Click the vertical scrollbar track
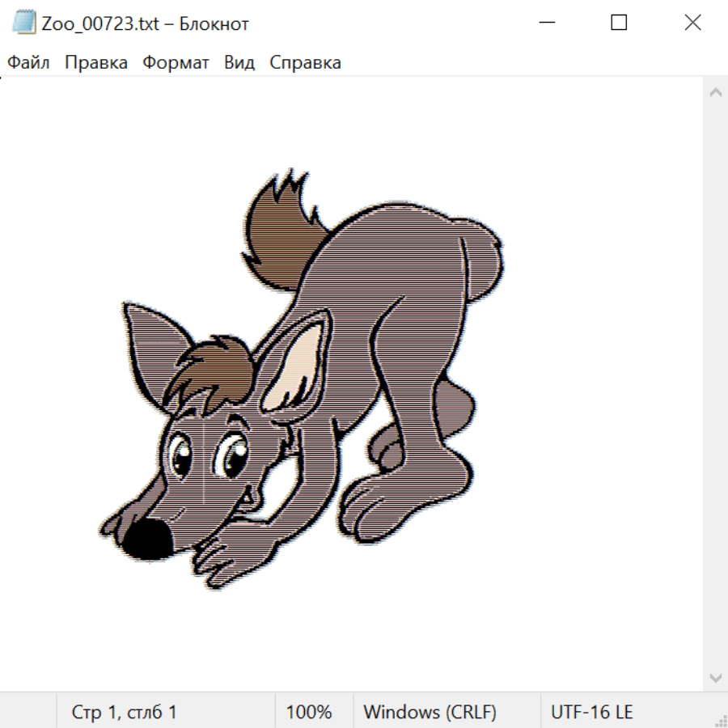 click(715, 384)
